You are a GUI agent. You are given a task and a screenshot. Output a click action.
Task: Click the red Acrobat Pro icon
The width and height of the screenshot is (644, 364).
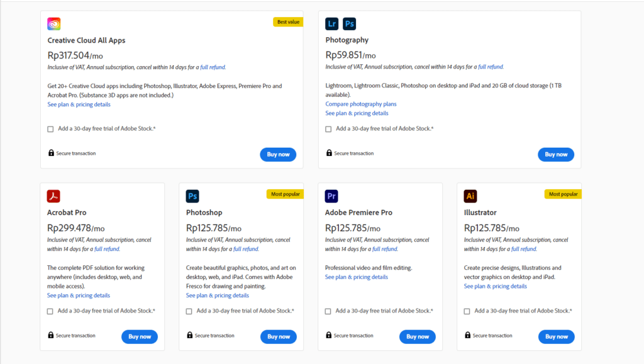[x=53, y=196]
